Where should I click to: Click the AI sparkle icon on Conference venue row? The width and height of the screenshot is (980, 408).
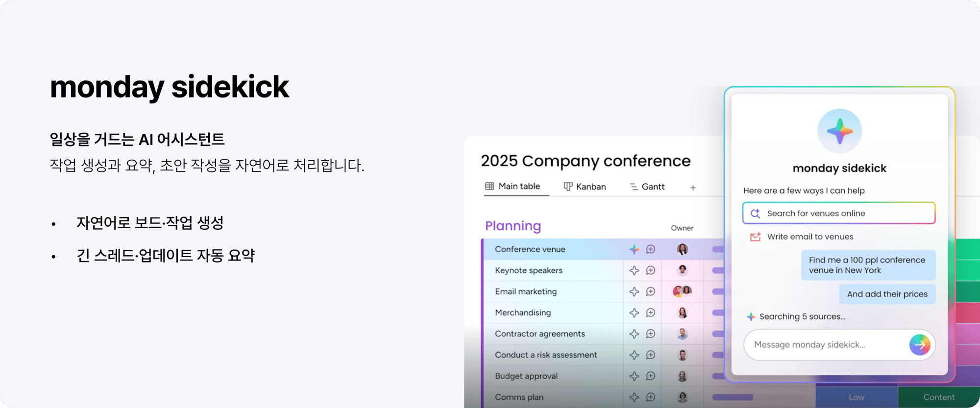634,249
